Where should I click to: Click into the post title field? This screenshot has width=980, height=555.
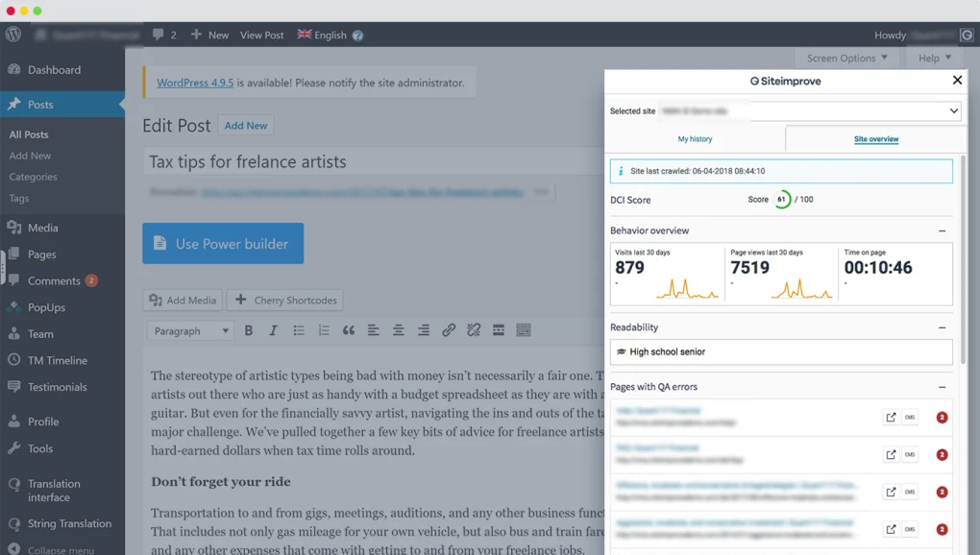[x=375, y=161]
